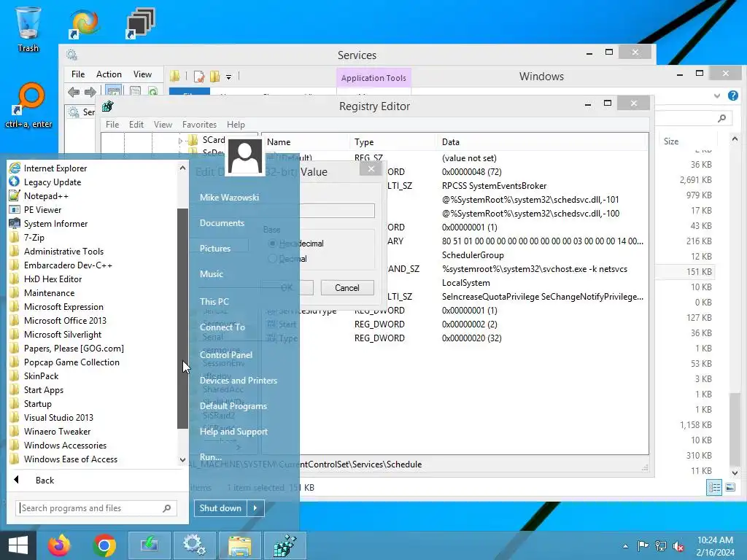Click Back arrow in Services toolbar

pos(74,92)
